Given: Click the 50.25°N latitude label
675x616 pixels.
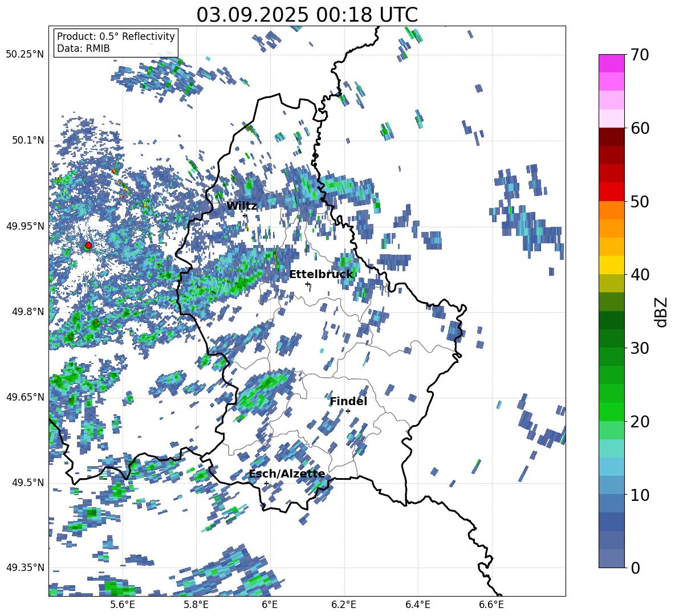Looking at the screenshot, I should [25, 55].
